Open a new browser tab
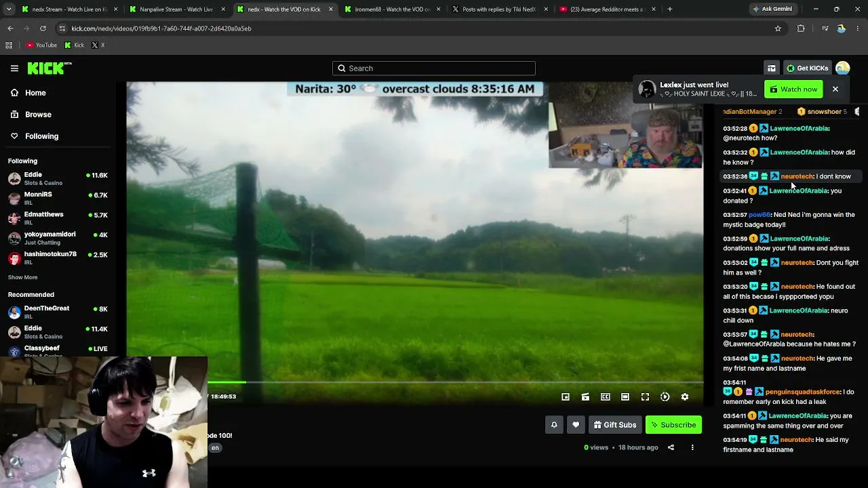 670,9
